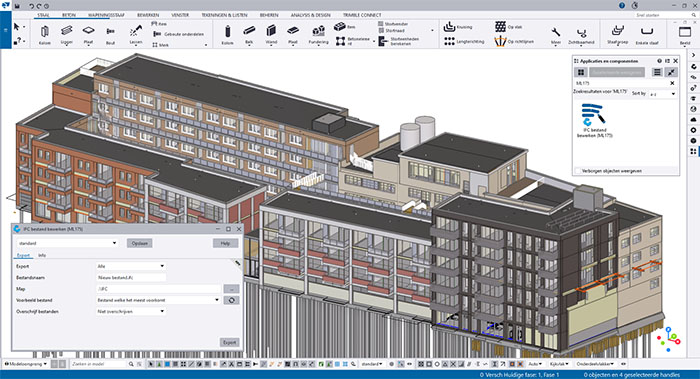Click the ML175 search field in Applicaties panel
Screen dimensions: 700x379
621,83
